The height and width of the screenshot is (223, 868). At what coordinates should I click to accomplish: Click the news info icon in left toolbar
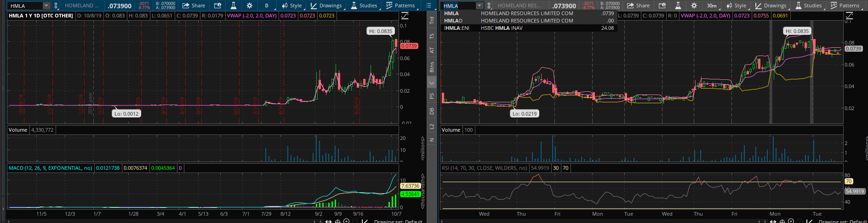(x=217, y=6)
